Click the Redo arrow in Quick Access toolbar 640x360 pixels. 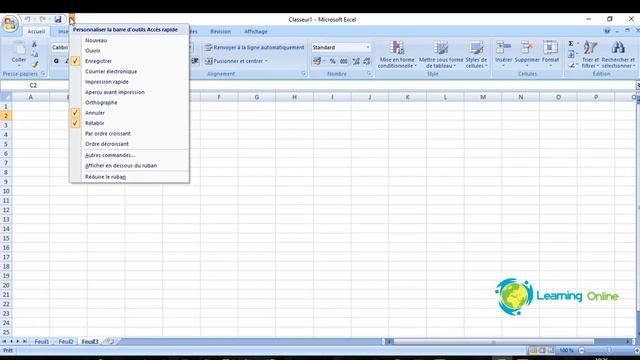[x=42, y=19]
